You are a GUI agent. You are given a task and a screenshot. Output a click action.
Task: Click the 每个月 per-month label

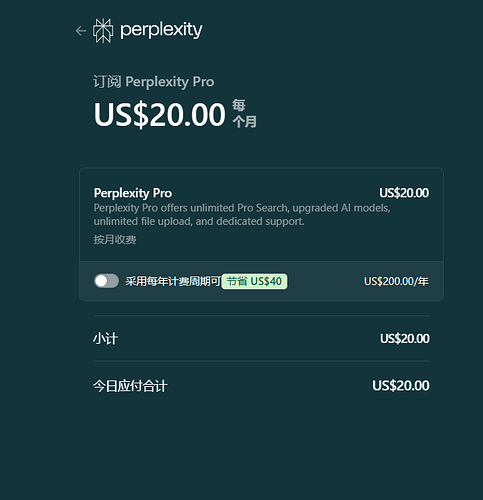tap(245, 114)
